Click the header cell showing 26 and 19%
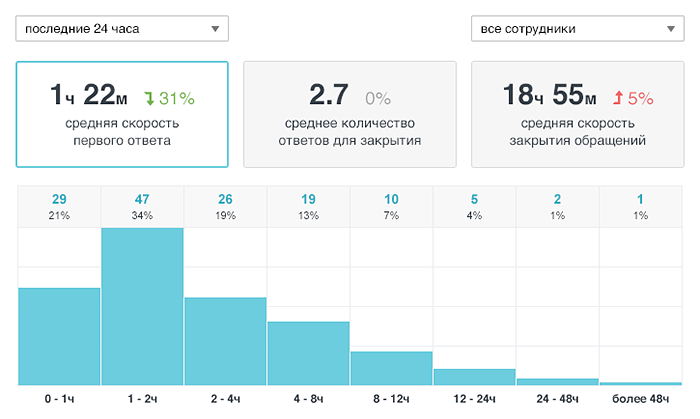This screenshot has height=419, width=700. coord(225,207)
